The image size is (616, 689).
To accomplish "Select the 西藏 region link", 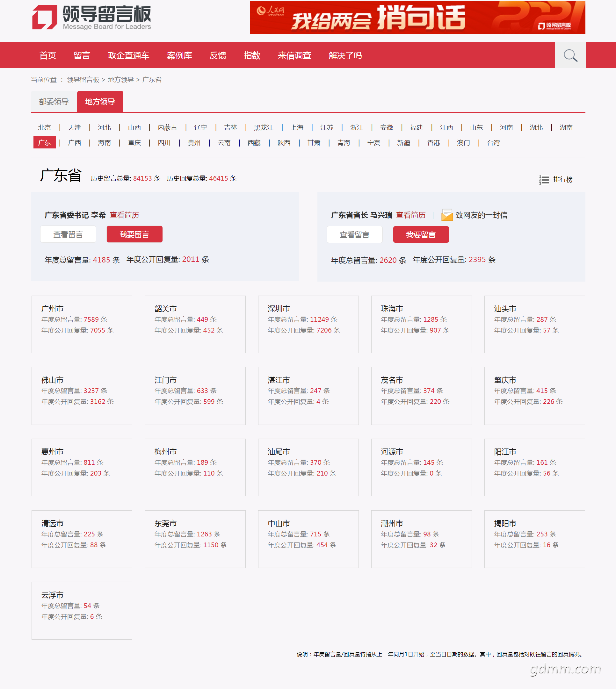I will [254, 143].
